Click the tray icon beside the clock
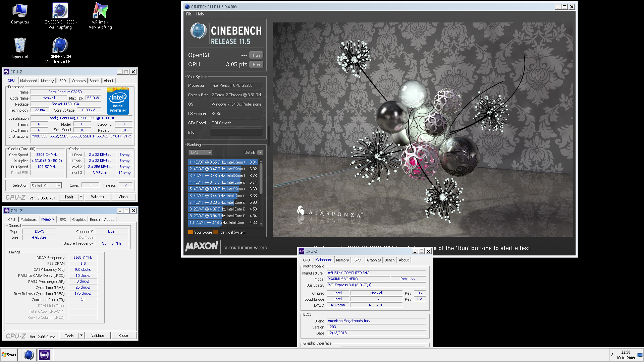644x362 pixels. pyautogui.click(x=640, y=355)
